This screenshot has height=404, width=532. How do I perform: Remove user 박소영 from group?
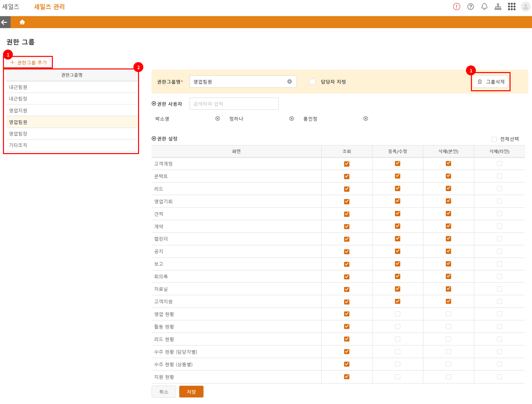(217, 119)
